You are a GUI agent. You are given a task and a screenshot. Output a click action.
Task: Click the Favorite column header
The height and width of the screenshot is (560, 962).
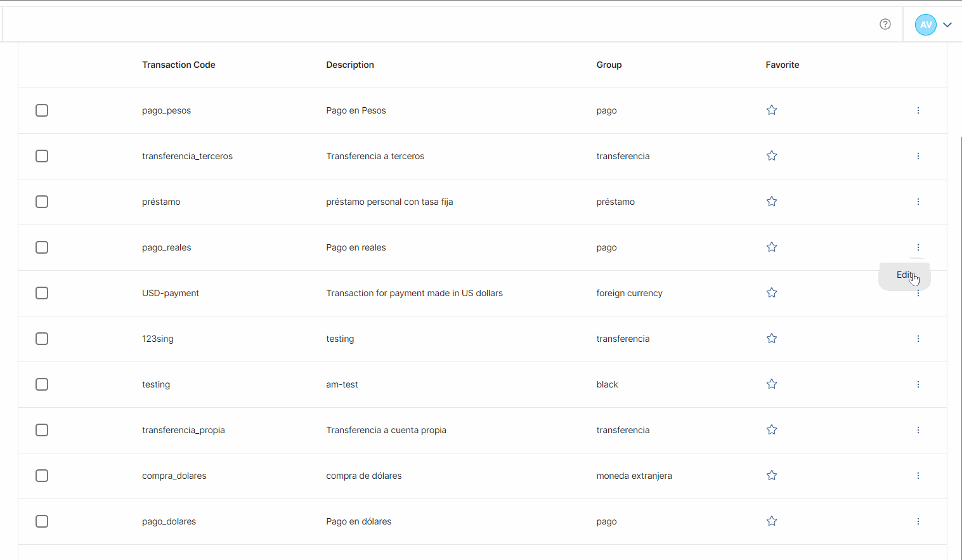(783, 65)
